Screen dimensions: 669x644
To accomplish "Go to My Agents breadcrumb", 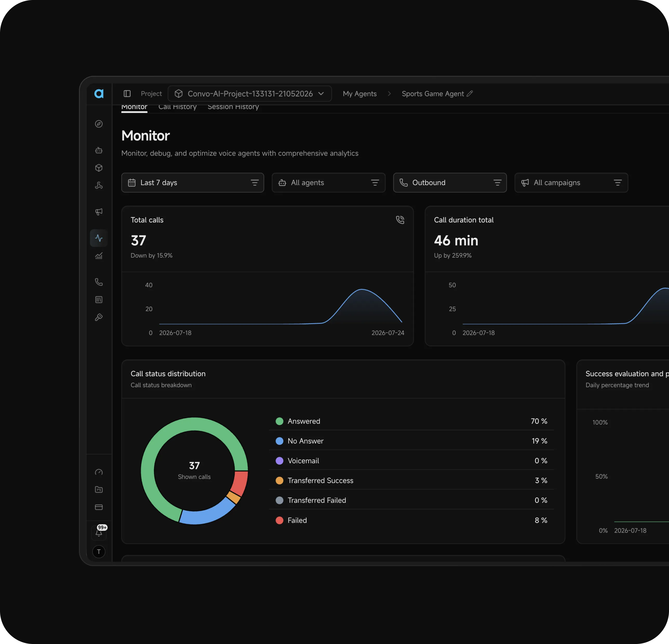I will tap(360, 93).
